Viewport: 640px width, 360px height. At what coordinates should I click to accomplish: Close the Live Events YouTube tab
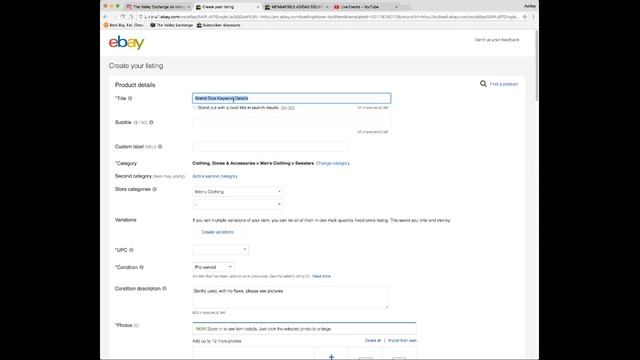(x=396, y=7)
